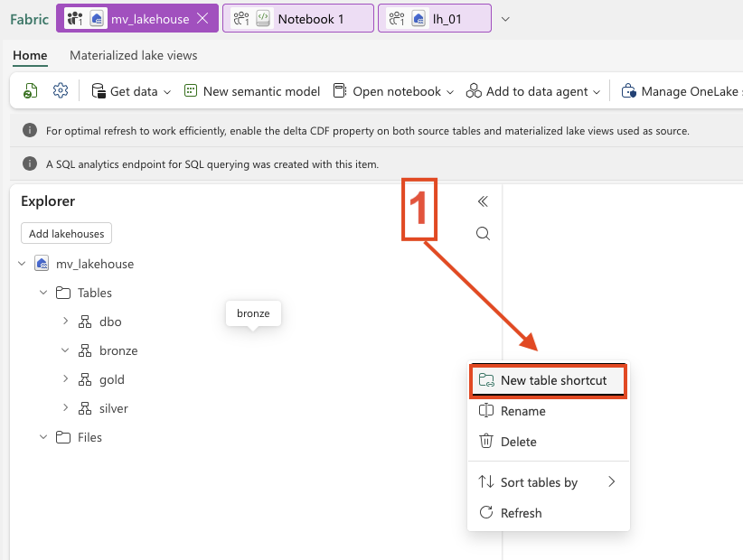Close the mv_lakehouse tab
Viewport: 743px width, 560px height.
point(203,19)
